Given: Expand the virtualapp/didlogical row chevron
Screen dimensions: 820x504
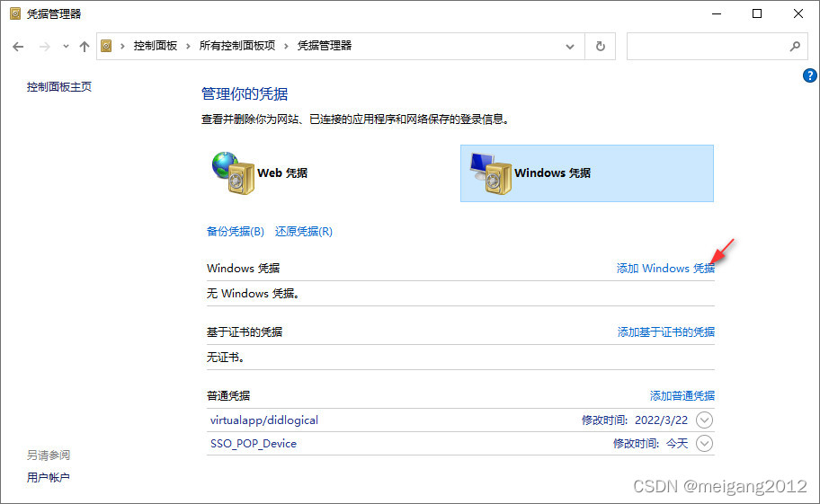Looking at the screenshot, I should point(704,420).
